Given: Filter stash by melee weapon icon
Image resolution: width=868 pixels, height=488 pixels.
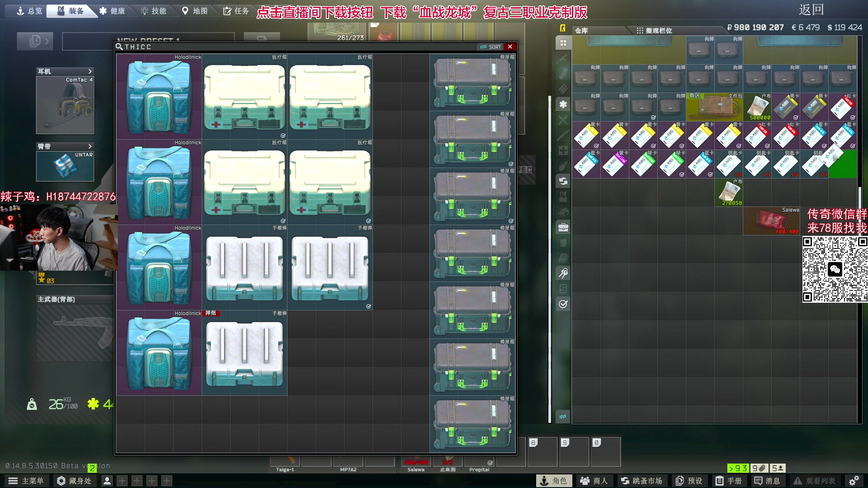Looking at the screenshot, I should pos(563,135).
